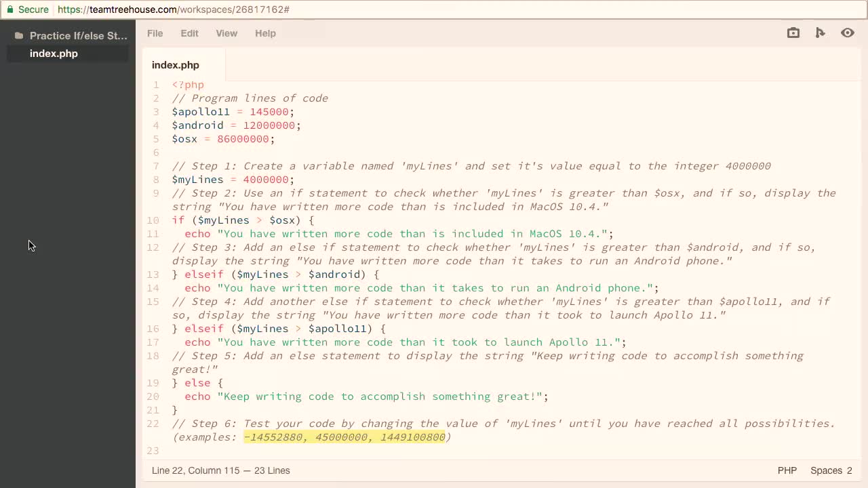868x488 pixels.
Task: Expand the Practice If/else St project folder
Action: (78, 35)
